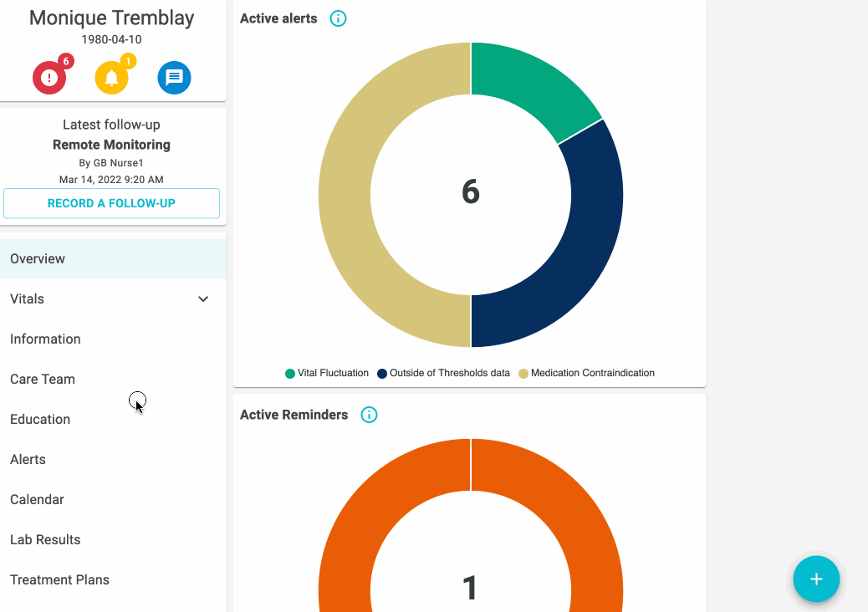Click the floating plus add button
Screen dimensions: 868x612
[816, 579]
